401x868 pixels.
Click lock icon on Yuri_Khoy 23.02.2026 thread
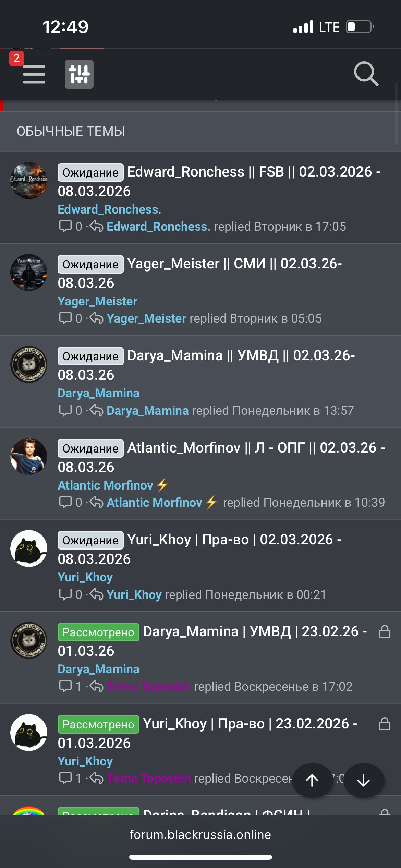pyautogui.click(x=385, y=724)
